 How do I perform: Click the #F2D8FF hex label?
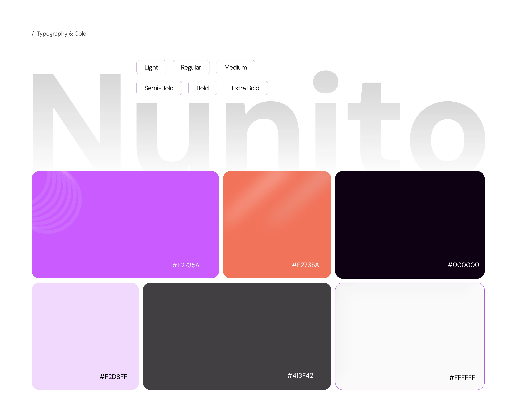pyautogui.click(x=113, y=377)
